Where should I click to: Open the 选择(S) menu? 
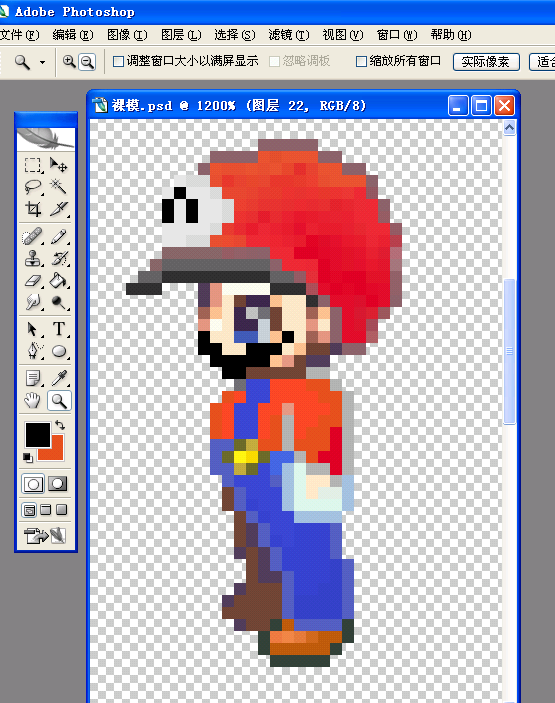click(235, 35)
